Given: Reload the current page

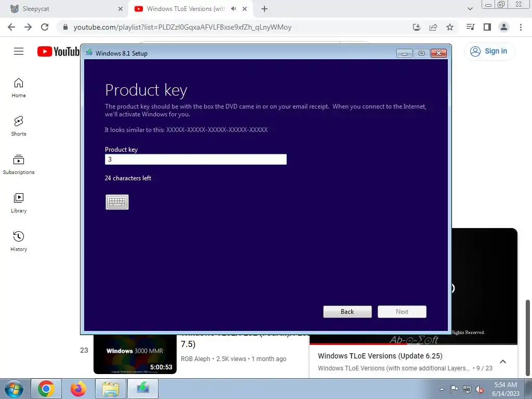Looking at the screenshot, I should tap(45, 27).
